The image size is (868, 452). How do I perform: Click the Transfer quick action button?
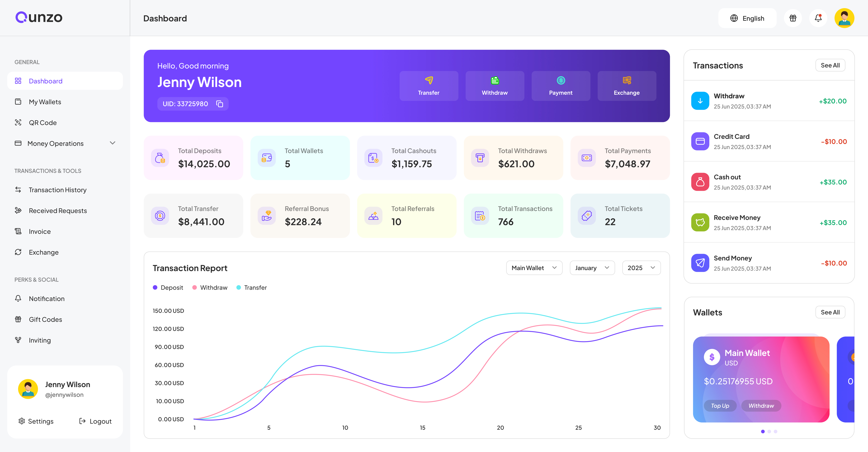click(x=429, y=86)
